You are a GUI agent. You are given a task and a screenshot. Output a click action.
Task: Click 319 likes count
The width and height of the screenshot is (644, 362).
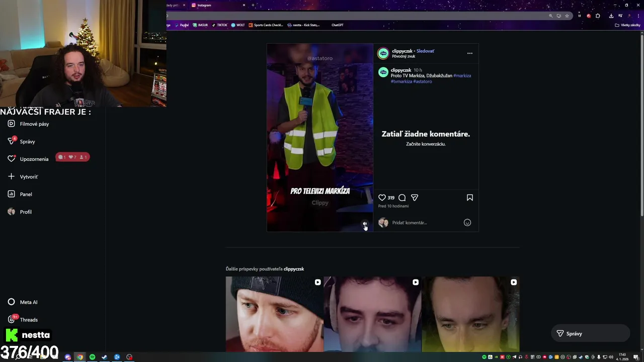[391, 198]
